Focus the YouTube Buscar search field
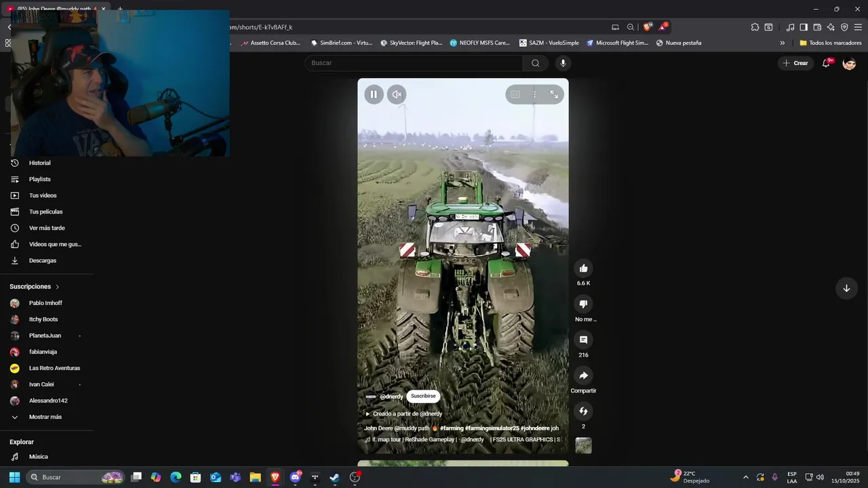Screen dimensions: 868x488 [414, 63]
